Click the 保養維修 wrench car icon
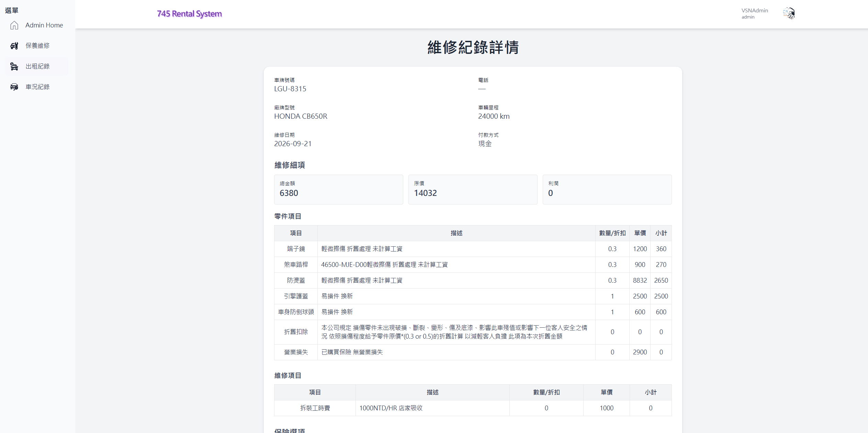The image size is (868, 433). [14, 46]
